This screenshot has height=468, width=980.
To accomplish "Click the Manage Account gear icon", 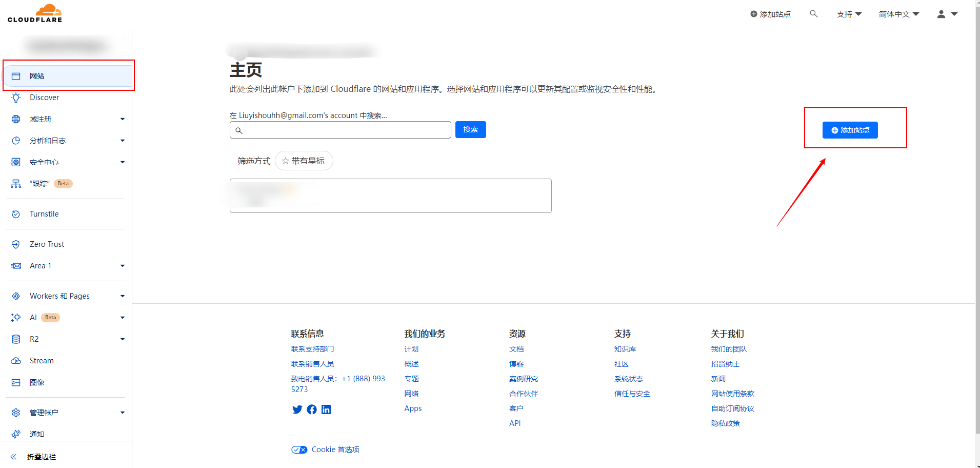I will pyautogui.click(x=16, y=413).
